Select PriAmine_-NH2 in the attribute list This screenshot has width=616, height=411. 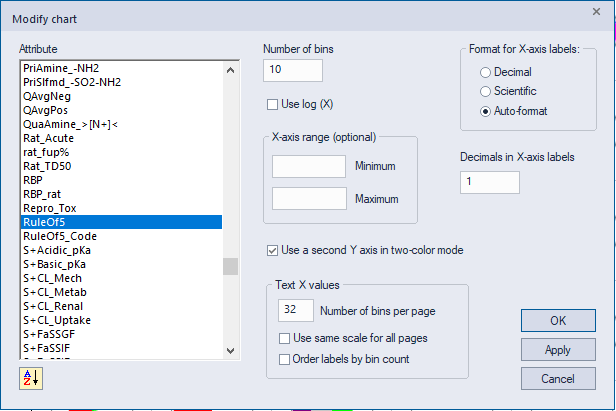121,68
